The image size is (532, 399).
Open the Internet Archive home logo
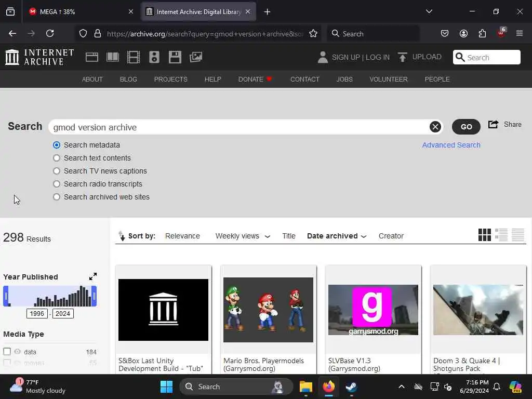point(39,57)
